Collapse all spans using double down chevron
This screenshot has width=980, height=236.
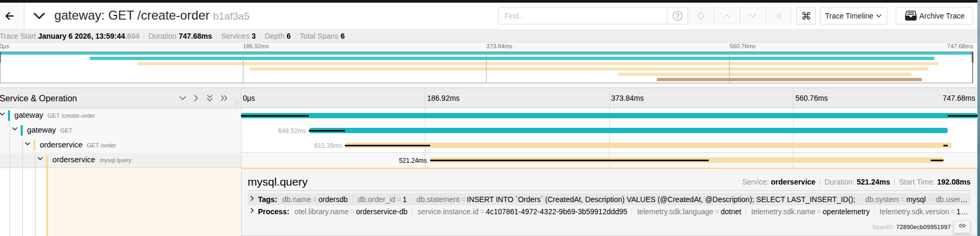(x=210, y=98)
